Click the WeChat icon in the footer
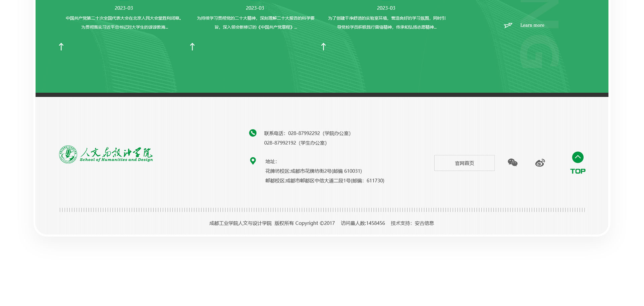Screen dimensions: 644x306 (513, 163)
